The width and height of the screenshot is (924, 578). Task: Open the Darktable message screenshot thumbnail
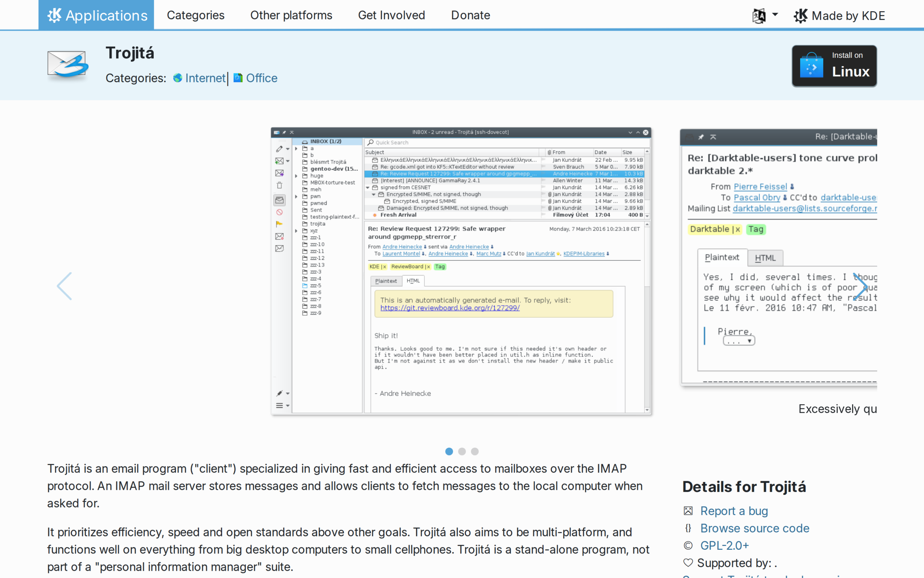tap(778, 257)
